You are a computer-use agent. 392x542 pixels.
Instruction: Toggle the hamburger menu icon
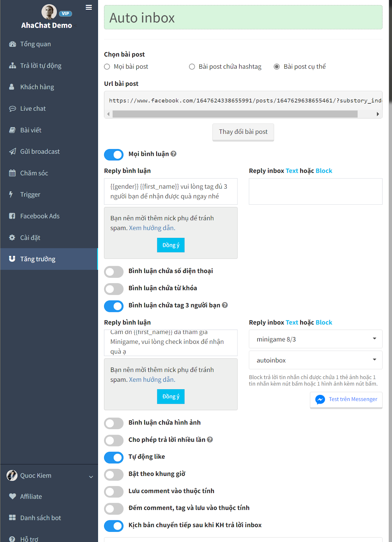click(89, 7)
